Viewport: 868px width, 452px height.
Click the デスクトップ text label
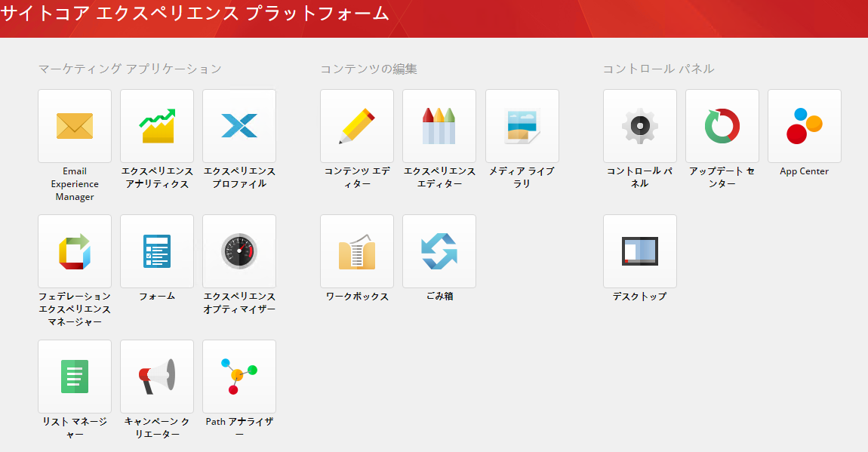(x=640, y=297)
